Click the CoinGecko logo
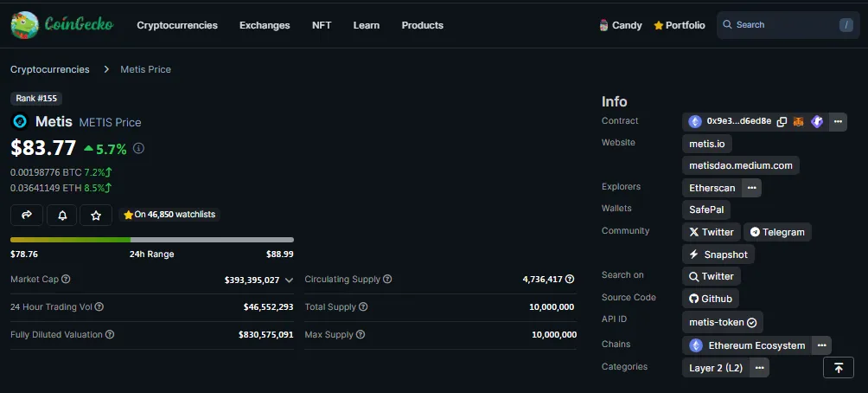This screenshot has width=868, height=393. click(62, 25)
